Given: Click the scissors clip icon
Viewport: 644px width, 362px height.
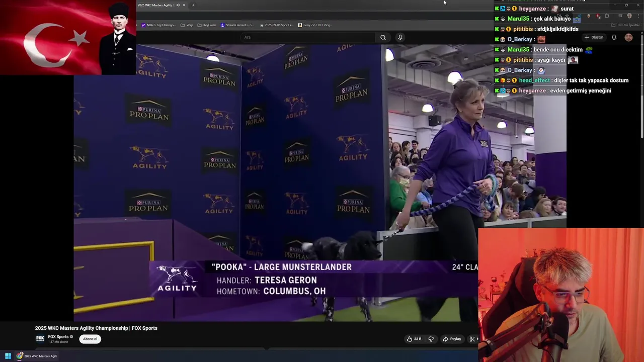Looking at the screenshot, I should pyautogui.click(x=472, y=339).
